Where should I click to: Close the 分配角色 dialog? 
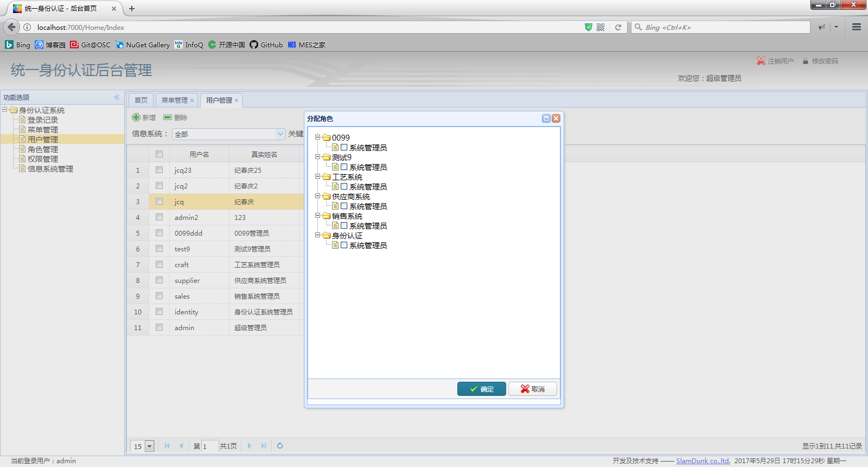click(556, 118)
